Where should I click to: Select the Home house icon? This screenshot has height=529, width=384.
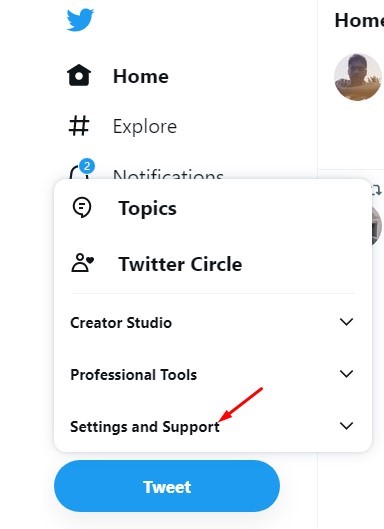(79, 75)
